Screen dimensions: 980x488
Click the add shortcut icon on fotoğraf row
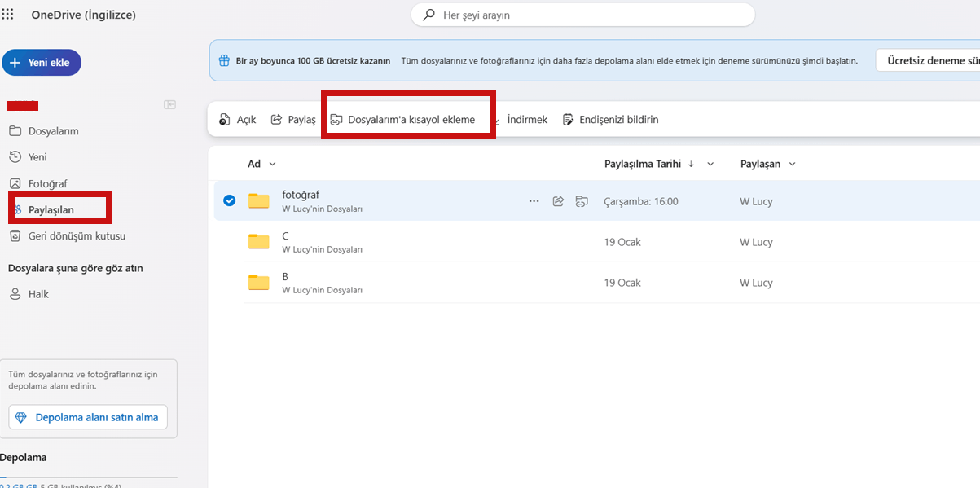click(582, 201)
